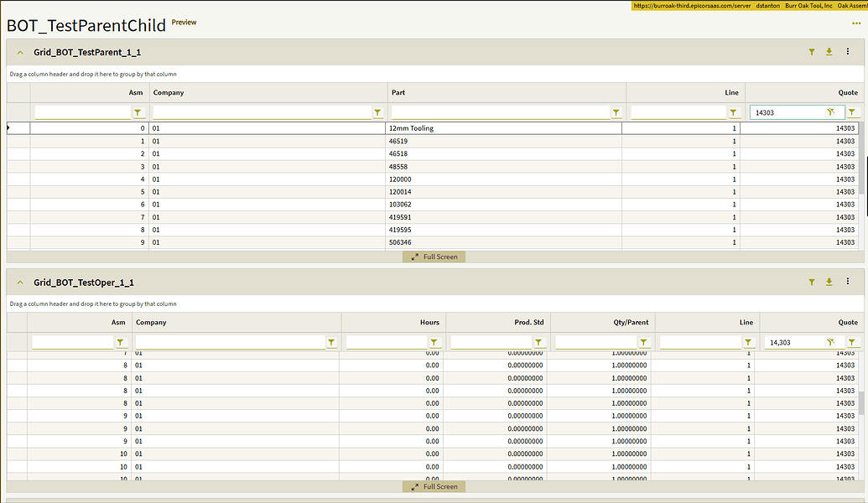
Task: Click export download icon in TestParent grid
Action: pos(829,52)
